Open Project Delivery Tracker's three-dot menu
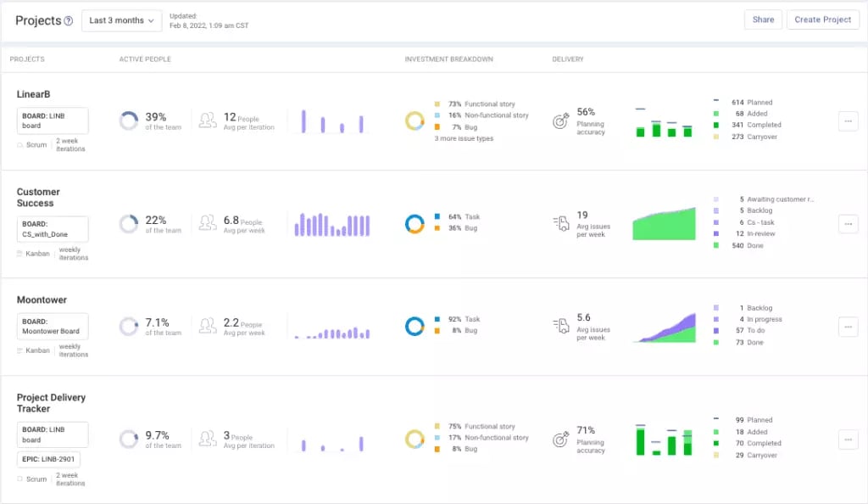The image size is (868, 504). [x=848, y=440]
